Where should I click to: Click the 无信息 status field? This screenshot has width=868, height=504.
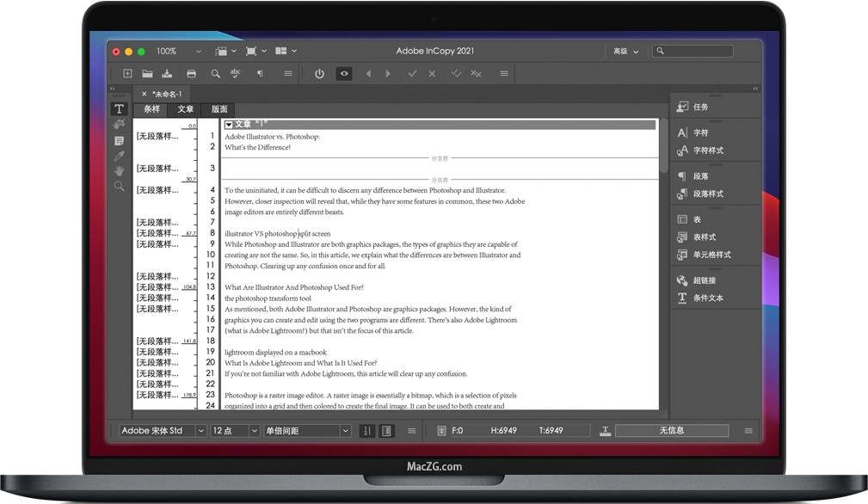671,431
